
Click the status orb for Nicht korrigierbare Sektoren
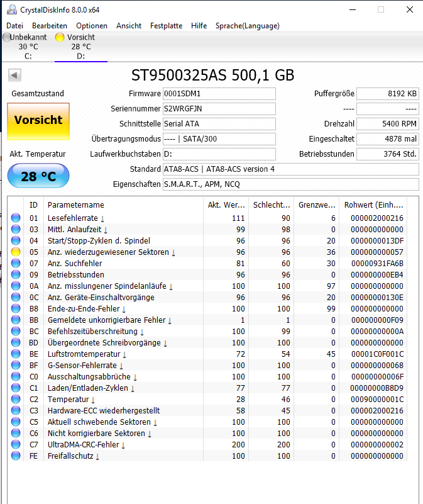[x=16, y=433]
